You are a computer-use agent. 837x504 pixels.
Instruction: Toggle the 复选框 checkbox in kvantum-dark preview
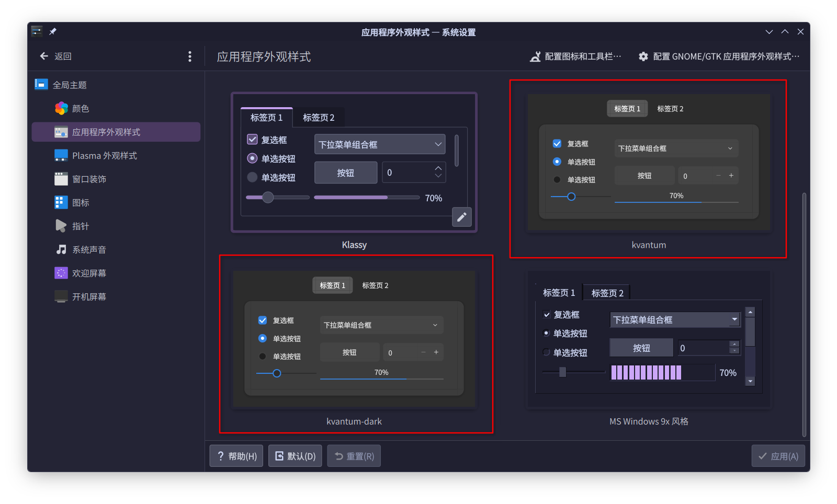(263, 320)
